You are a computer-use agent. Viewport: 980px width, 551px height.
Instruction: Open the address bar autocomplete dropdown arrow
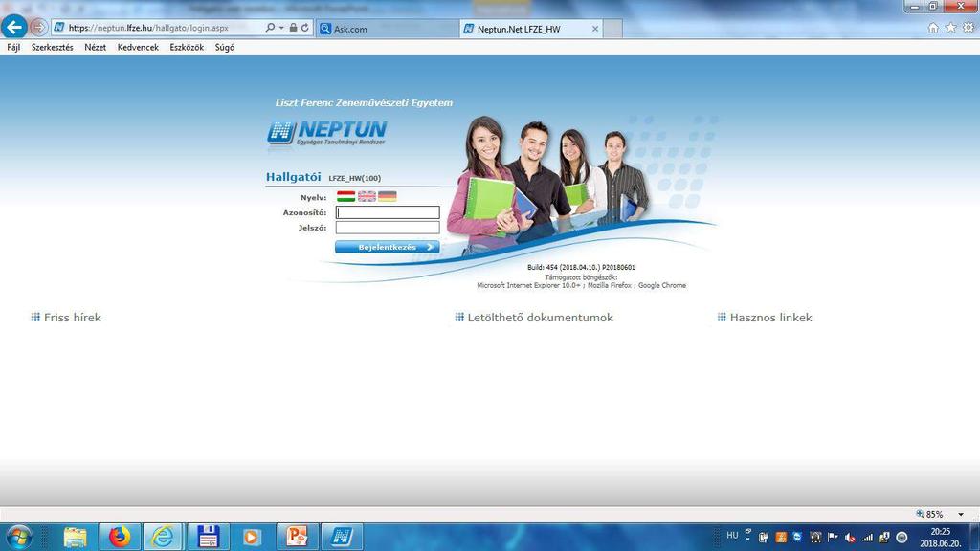pyautogui.click(x=281, y=28)
